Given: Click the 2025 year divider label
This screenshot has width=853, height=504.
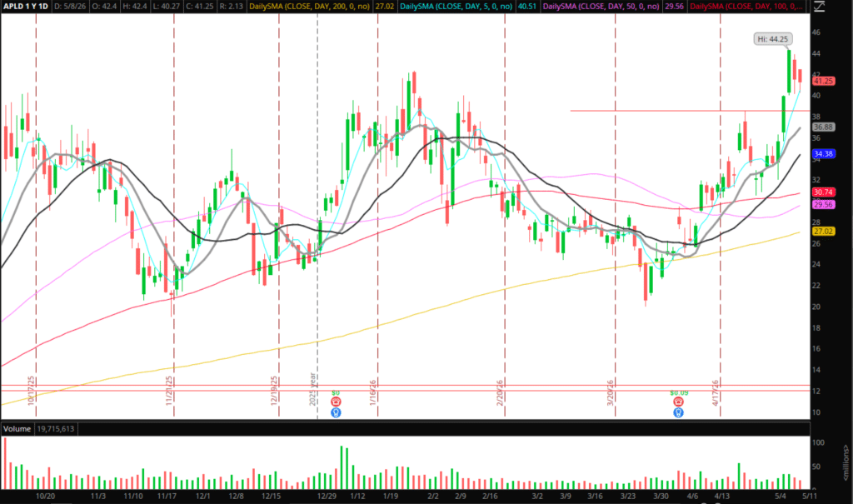Looking at the screenshot, I should pyautogui.click(x=313, y=388).
